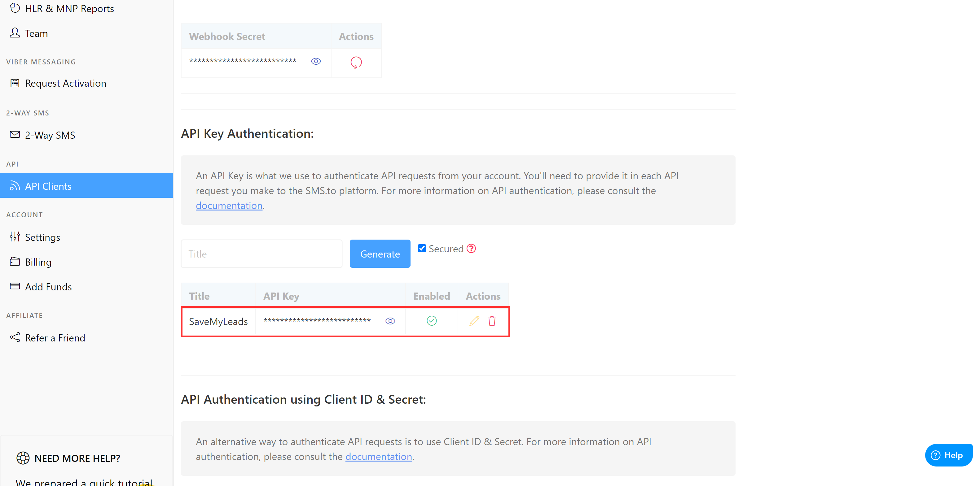Click the HLR reports clock icon
This screenshot has width=980, height=486.
pyautogui.click(x=15, y=8)
